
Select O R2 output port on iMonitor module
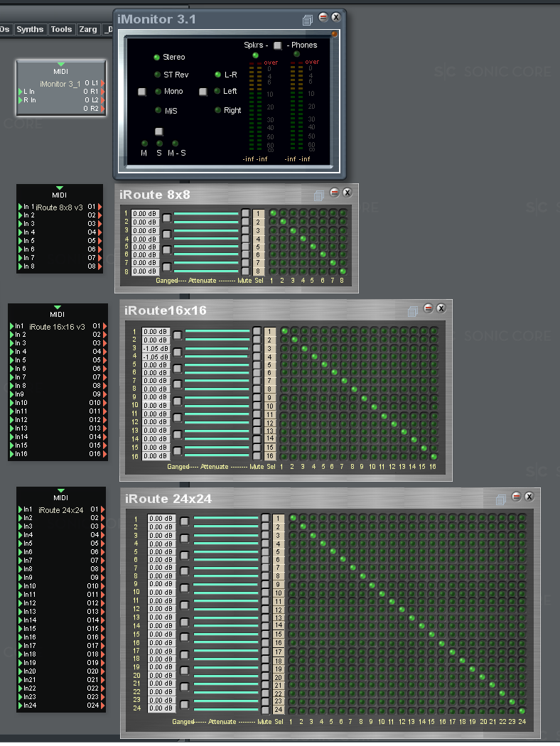tap(102, 109)
